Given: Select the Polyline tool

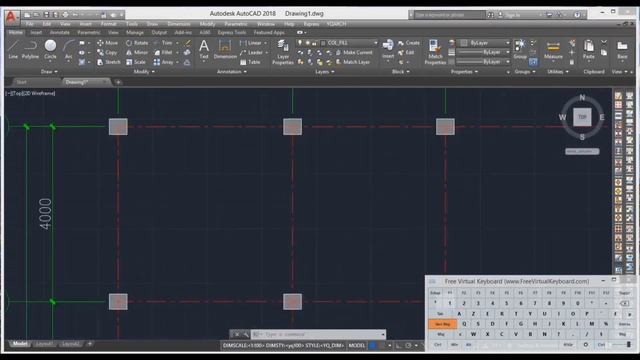Looking at the screenshot, I should (30, 49).
